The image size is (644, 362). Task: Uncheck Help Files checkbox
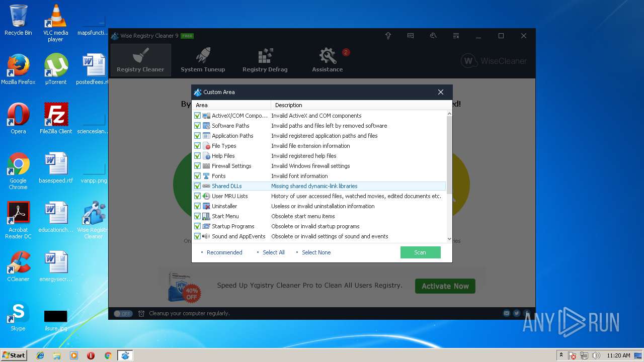tap(197, 156)
